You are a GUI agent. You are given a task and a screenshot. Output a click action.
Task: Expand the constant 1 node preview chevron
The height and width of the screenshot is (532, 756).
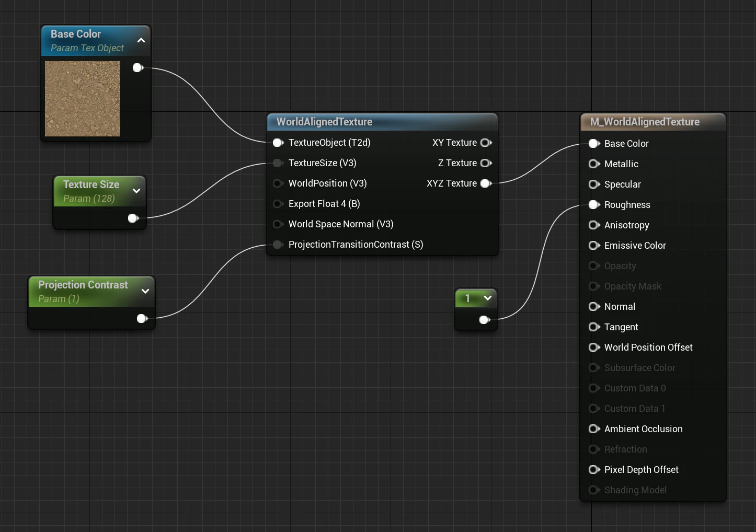[x=488, y=298]
